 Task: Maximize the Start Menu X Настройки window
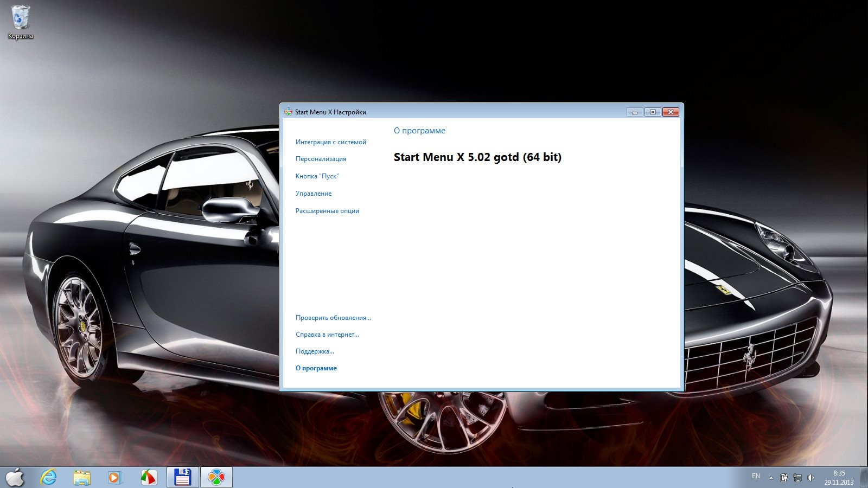click(653, 112)
